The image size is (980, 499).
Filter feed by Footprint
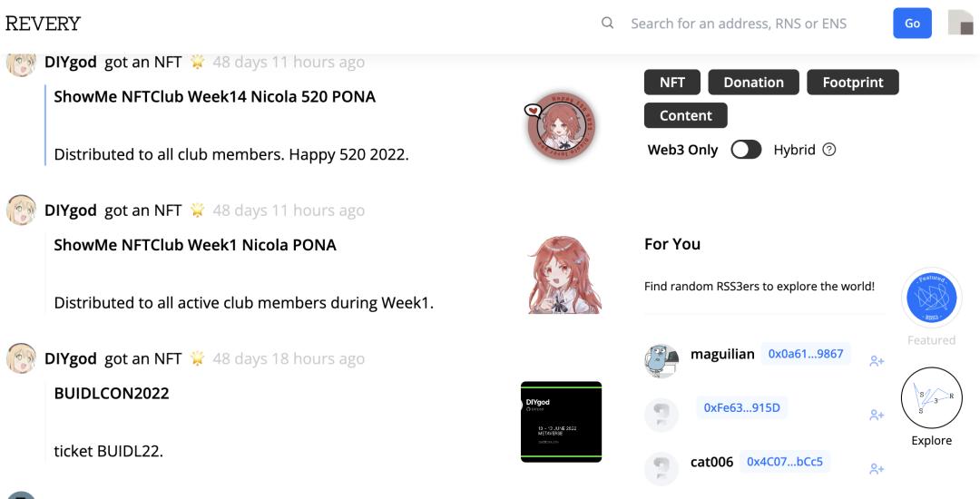(x=852, y=83)
